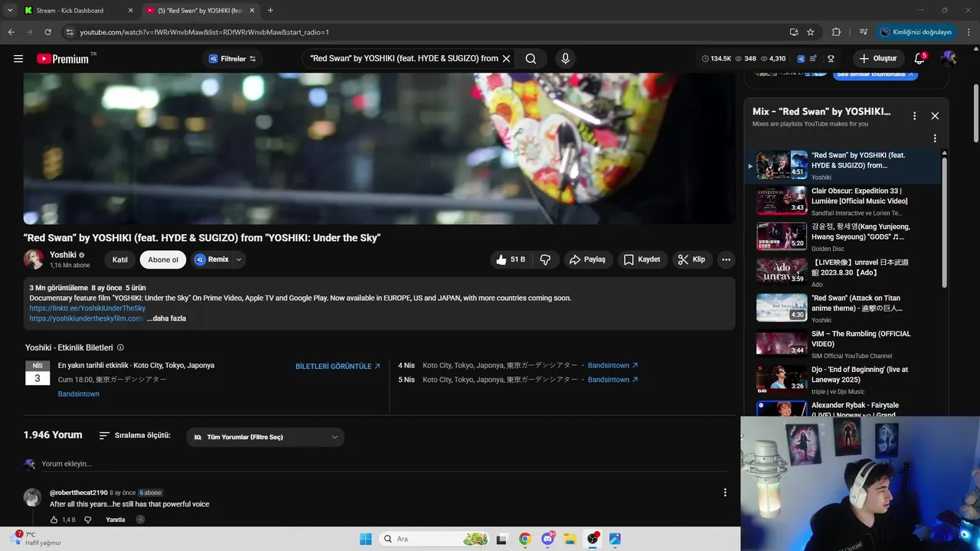Expand description with ...daha fazla
Screen dimensions: 980x551
[x=166, y=318]
